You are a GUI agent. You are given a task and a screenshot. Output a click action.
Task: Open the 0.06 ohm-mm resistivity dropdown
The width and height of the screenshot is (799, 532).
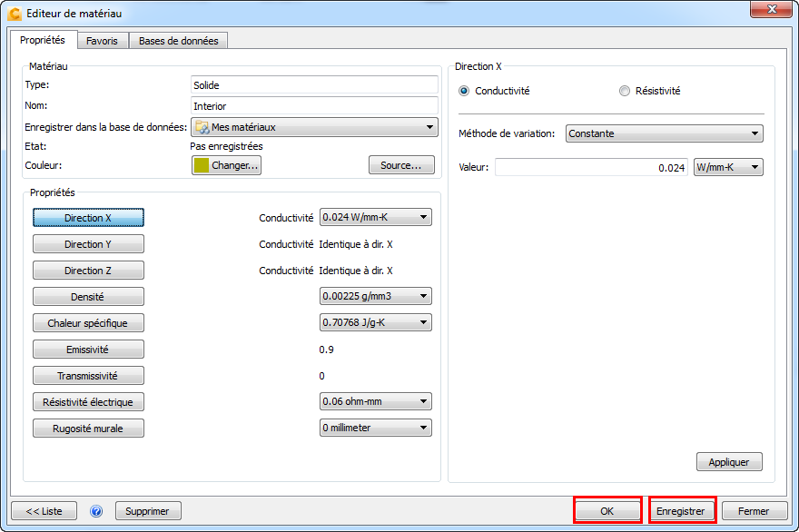(376, 401)
